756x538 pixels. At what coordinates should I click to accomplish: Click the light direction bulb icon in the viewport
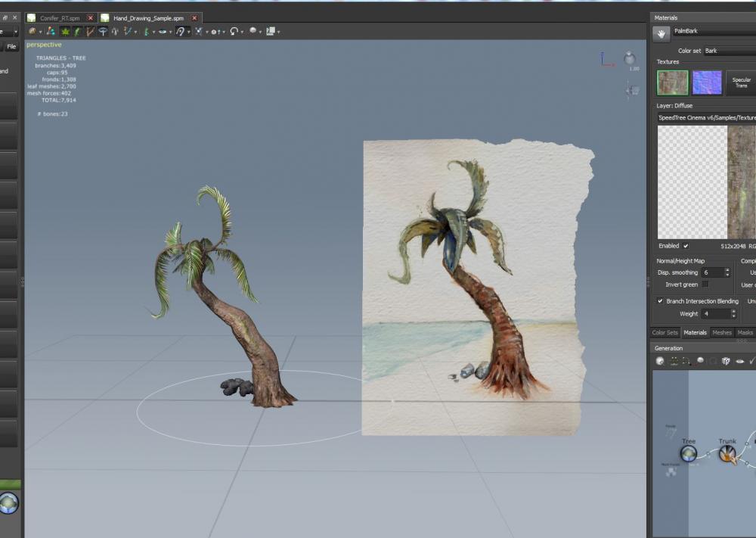click(629, 58)
